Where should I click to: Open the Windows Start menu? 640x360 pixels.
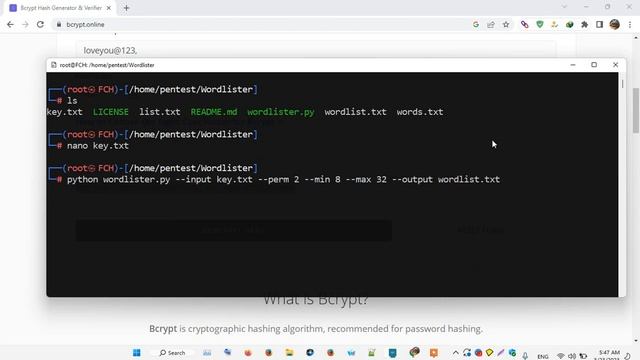click(137, 352)
